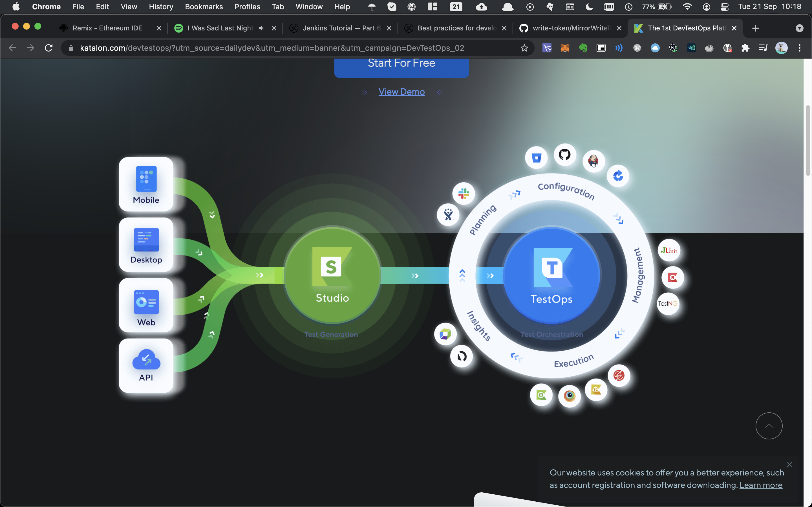The height and width of the screenshot is (507, 812).
Task: Click the TestNG logo bubble
Action: pos(668,303)
